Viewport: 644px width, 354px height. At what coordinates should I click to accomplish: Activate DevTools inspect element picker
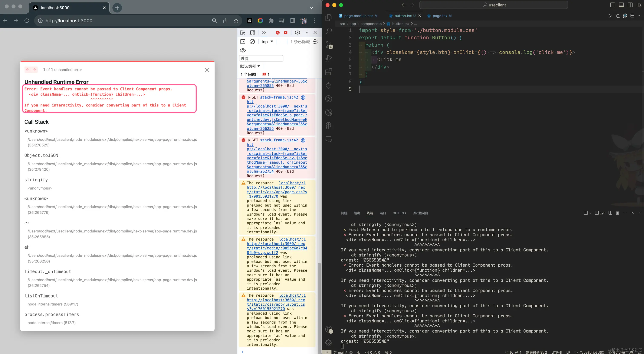coord(243,33)
